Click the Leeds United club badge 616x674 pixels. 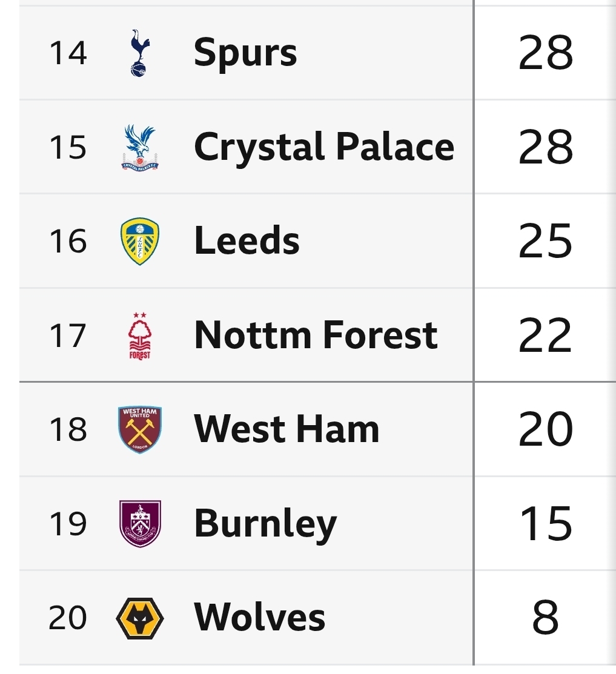140,241
